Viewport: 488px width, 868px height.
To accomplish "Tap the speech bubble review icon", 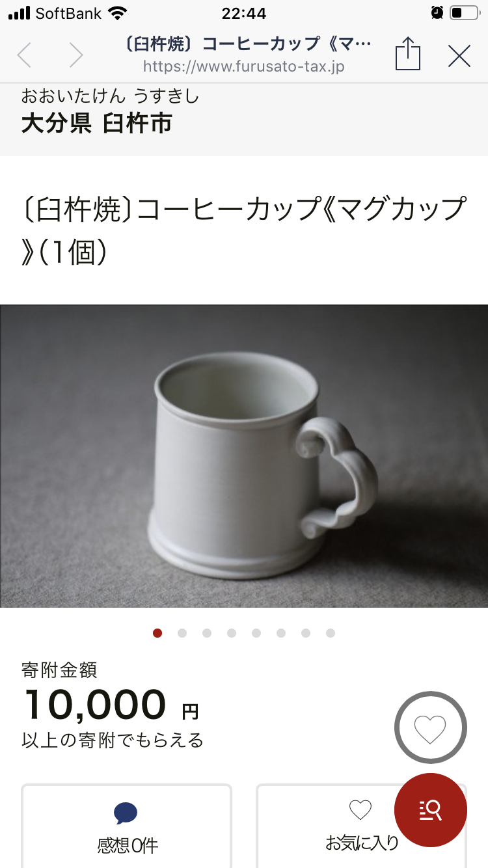I will click(x=126, y=813).
